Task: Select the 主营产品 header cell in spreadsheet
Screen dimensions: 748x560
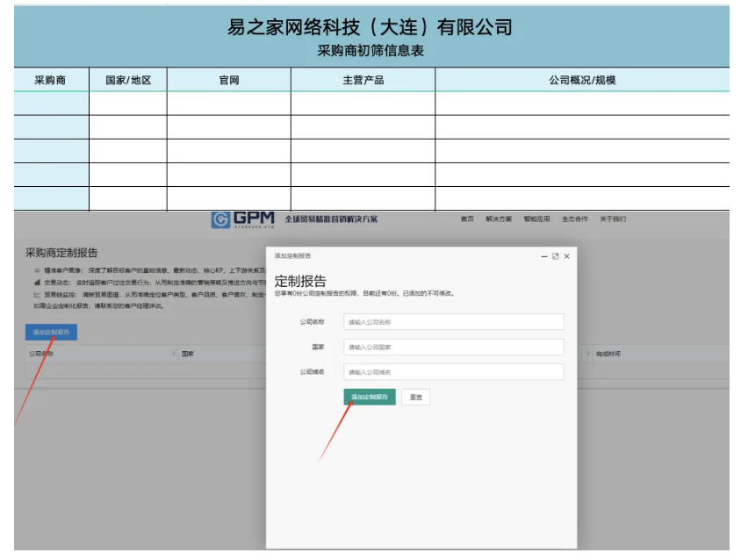Action: 363,80
